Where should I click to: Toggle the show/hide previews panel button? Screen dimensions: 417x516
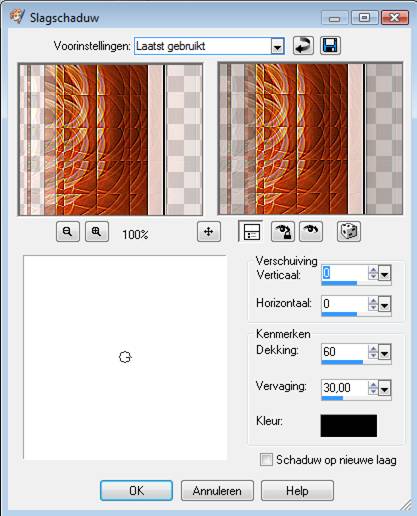coord(250,231)
